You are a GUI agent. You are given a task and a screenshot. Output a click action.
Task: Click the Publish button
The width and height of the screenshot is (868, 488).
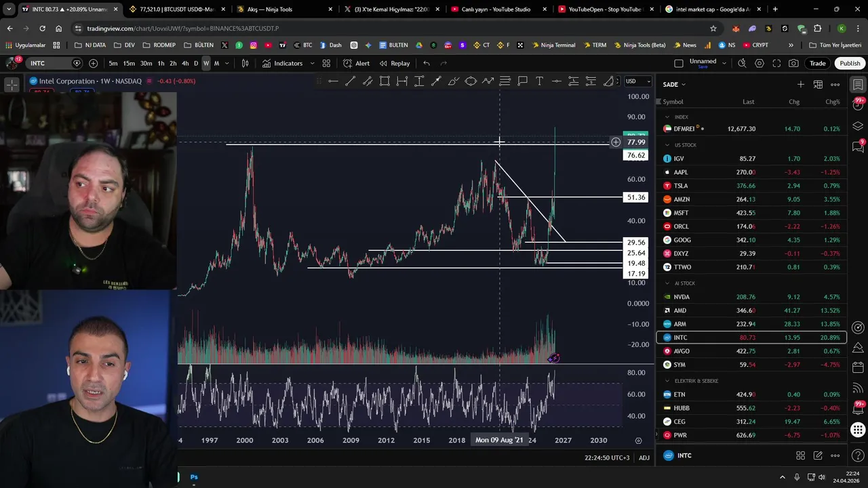850,63
